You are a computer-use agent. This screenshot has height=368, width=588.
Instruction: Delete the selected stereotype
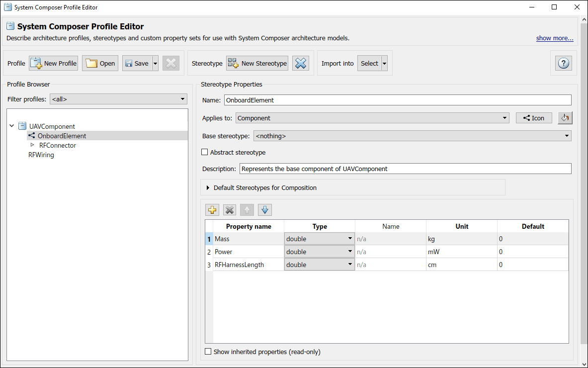tap(300, 63)
